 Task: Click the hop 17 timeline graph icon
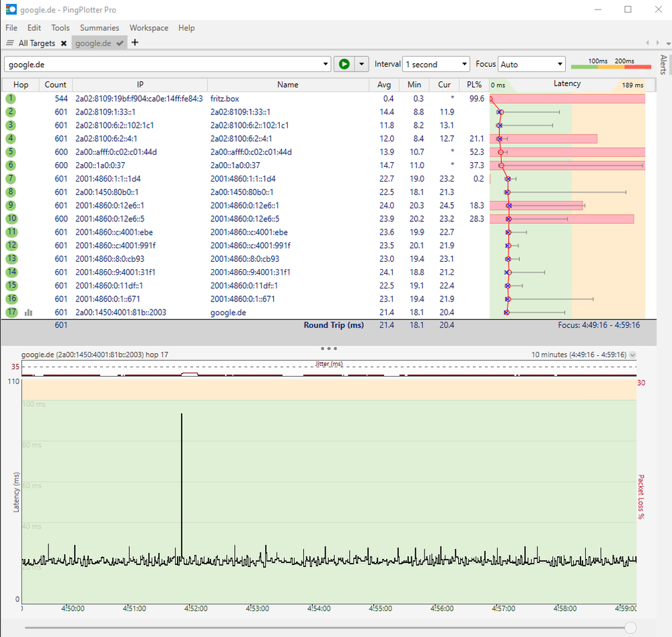[29, 312]
